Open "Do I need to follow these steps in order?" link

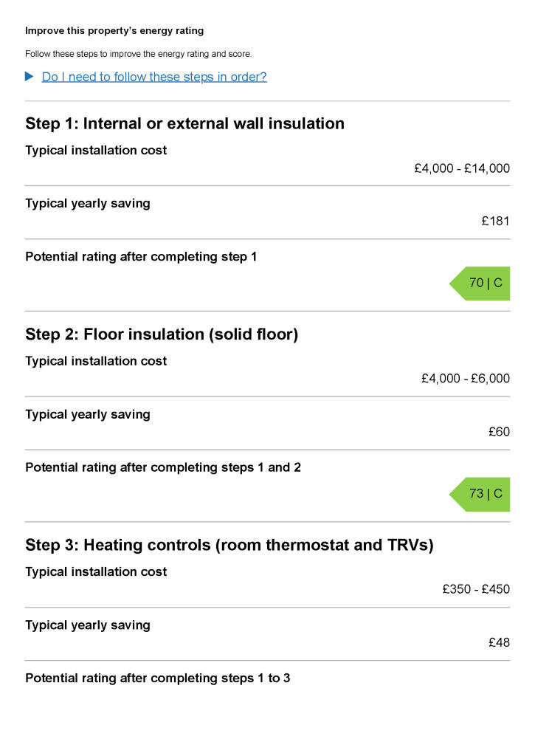click(x=154, y=77)
